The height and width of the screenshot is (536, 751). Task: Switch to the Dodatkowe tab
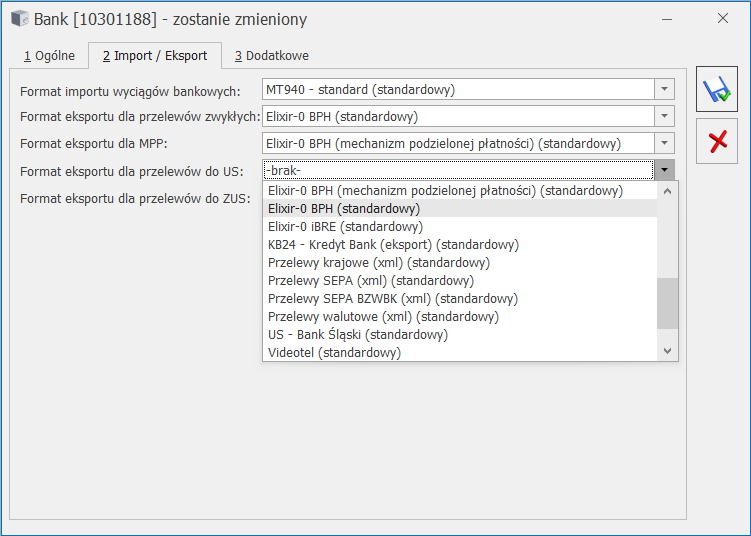click(272, 56)
